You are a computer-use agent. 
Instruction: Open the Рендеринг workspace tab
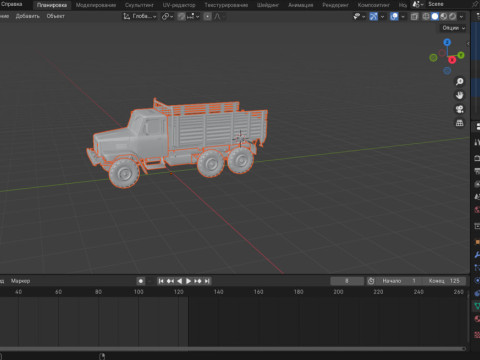coord(335,5)
